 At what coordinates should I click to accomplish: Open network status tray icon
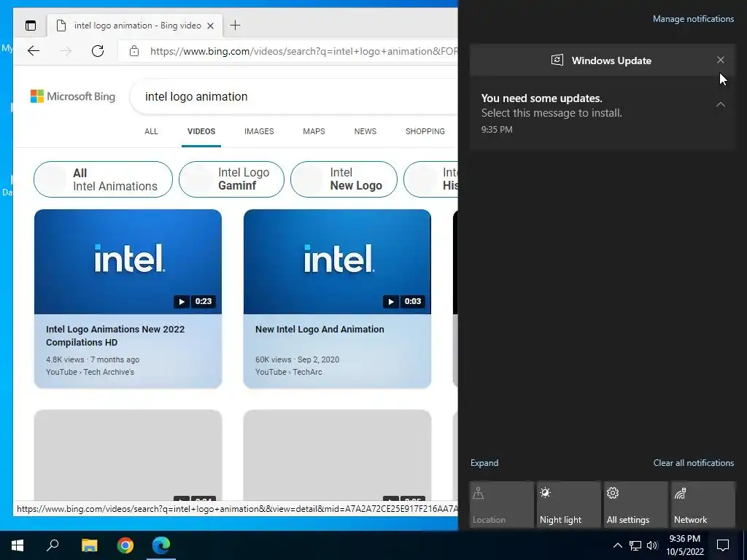coord(635,545)
